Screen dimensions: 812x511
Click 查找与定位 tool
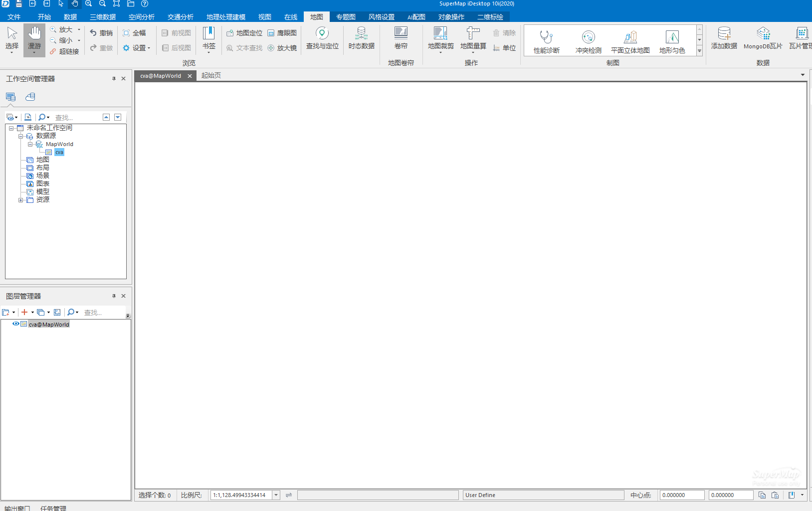(x=322, y=38)
